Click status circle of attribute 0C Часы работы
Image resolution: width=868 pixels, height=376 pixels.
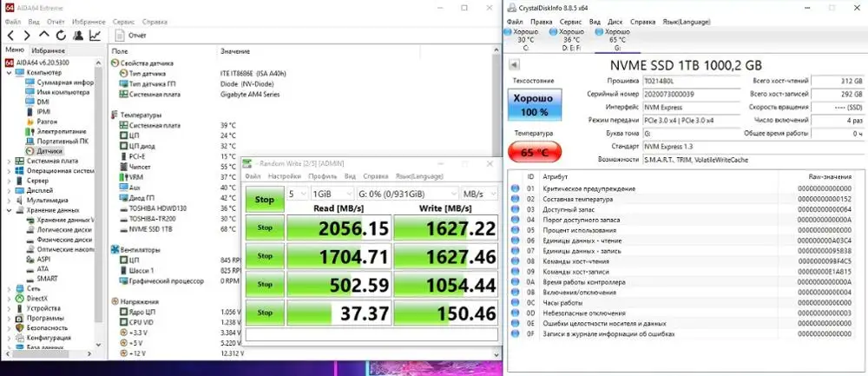(x=516, y=303)
